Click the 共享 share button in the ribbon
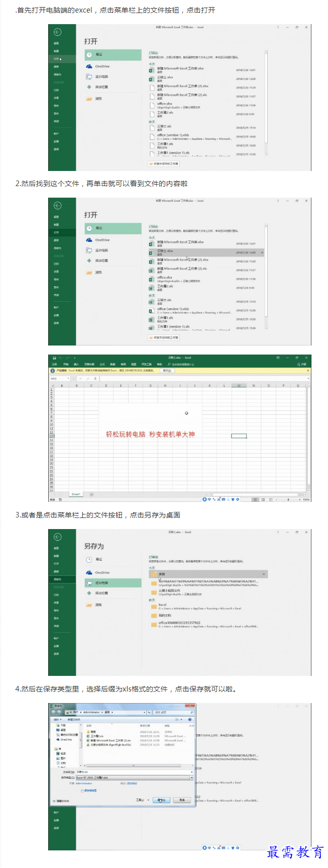Viewport: 328px width, 868px height. point(302,364)
